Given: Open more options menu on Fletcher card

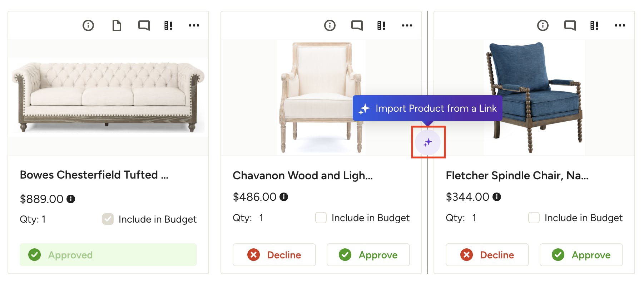Looking at the screenshot, I should click(620, 25).
